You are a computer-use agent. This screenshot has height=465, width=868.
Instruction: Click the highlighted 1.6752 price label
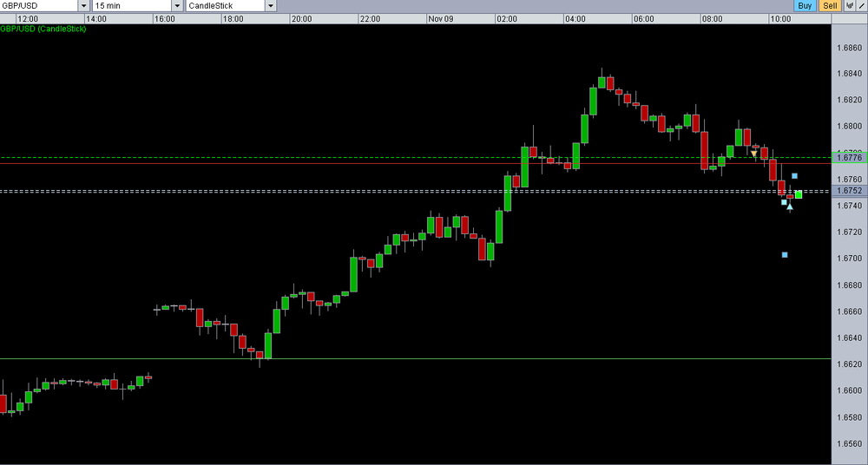pyautogui.click(x=849, y=191)
